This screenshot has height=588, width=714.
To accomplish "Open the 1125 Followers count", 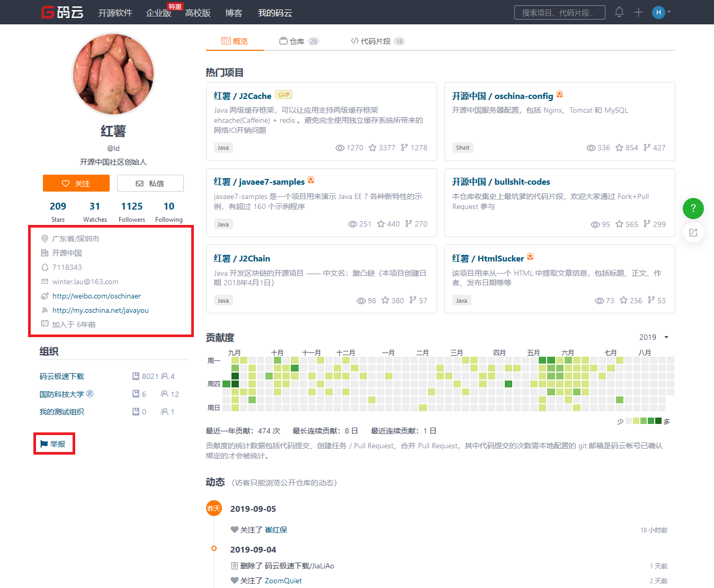I will point(132,212).
